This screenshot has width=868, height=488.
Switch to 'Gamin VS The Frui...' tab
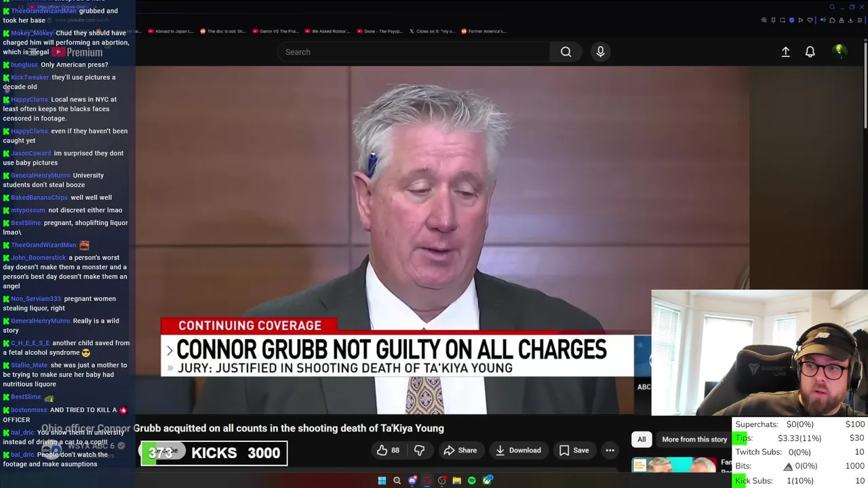(275, 31)
